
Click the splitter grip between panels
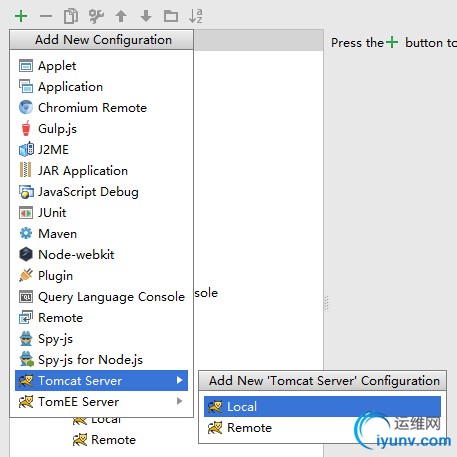[327, 303]
